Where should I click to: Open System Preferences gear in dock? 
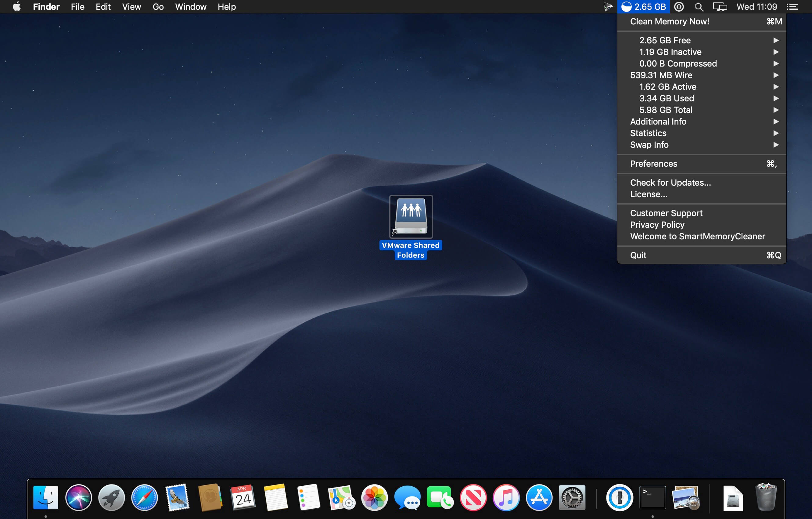click(572, 497)
